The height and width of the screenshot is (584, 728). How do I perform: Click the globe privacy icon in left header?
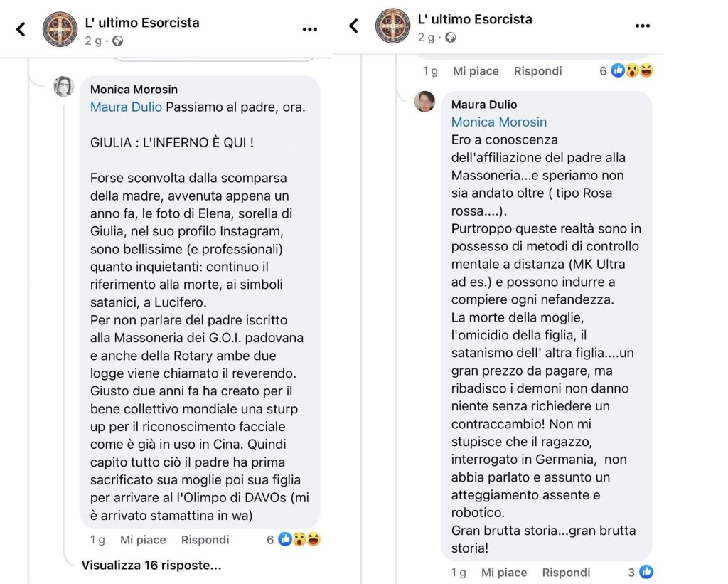(x=117, y=41)
